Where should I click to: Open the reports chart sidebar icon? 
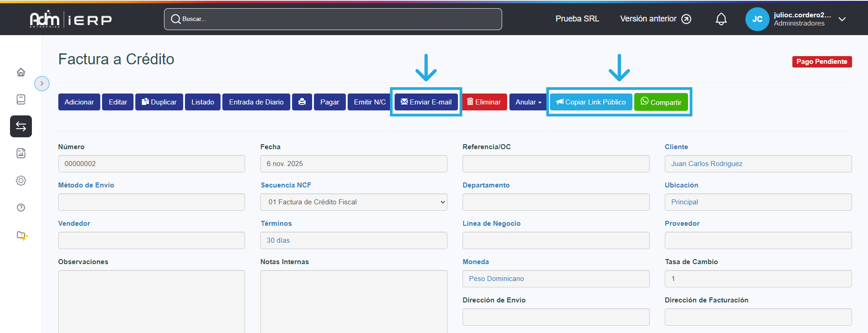point(21,153)
